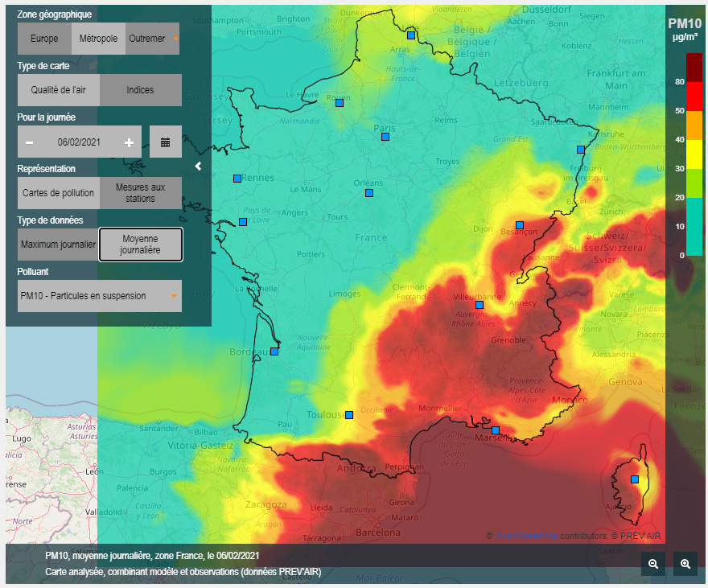
Task: Switch map type to Indices
Action: [x=141, y=90]
